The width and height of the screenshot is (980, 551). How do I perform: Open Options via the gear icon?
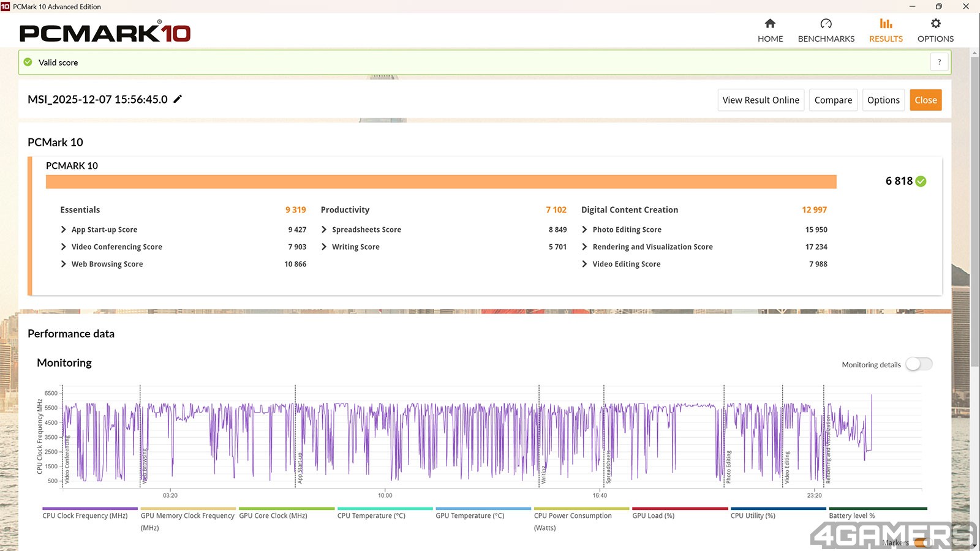935,23
